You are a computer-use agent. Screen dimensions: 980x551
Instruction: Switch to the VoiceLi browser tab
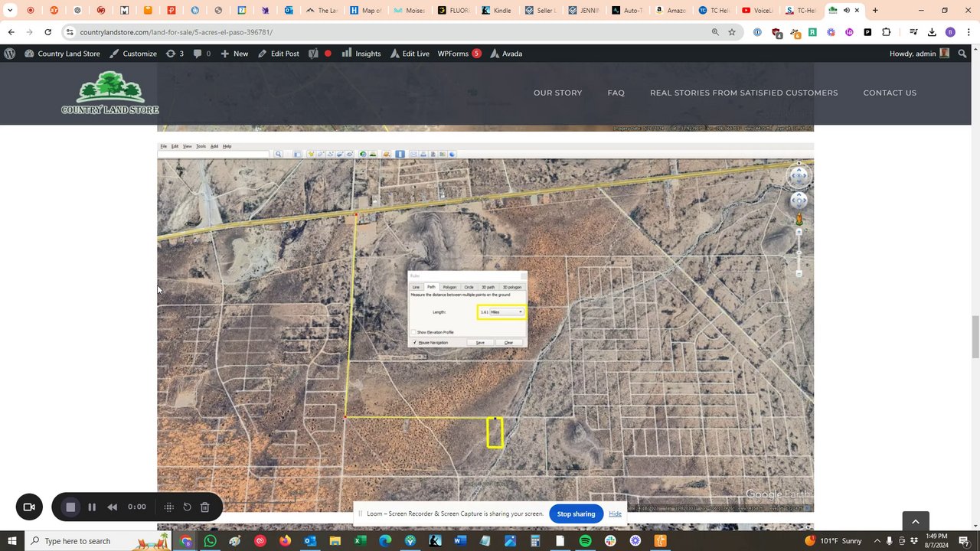pos(757,11)
